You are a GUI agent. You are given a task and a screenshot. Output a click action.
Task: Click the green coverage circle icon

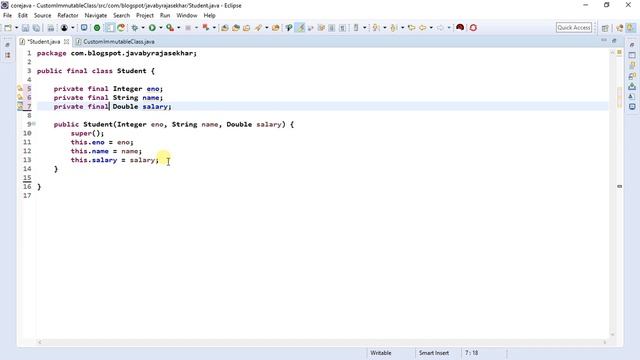97,28
